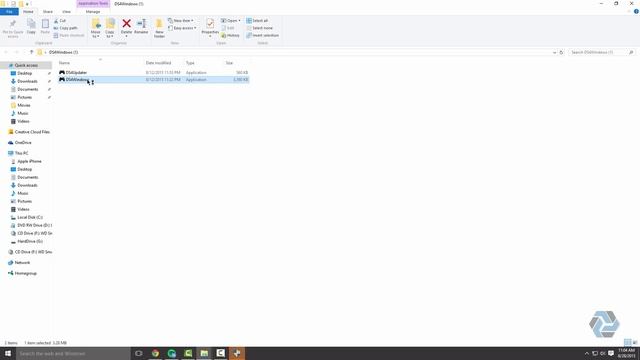640x360 pixels.
Task: Click the Paste icon in the ribbon
Action: coord(45,24)
